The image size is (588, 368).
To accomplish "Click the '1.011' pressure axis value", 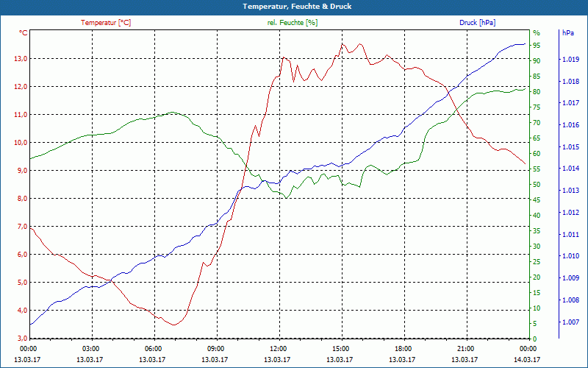I will pyautogui.click(x=570, y=235).
